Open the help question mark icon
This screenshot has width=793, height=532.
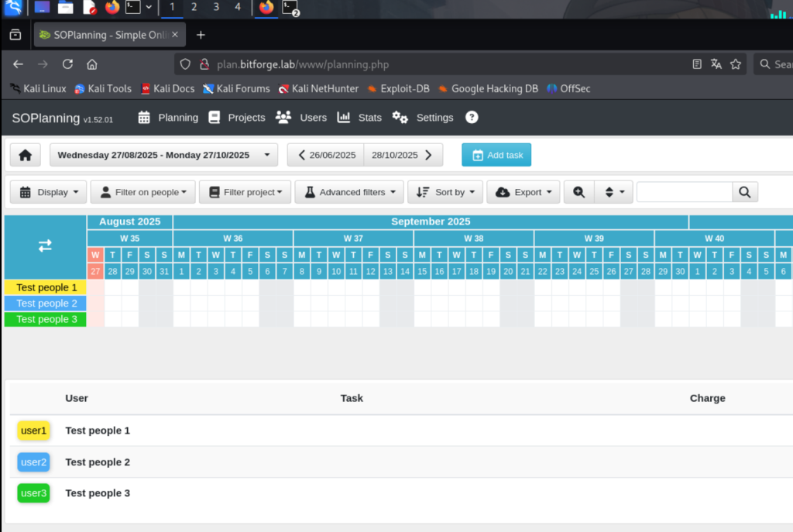pyautogui.click(x=472, y=118)
